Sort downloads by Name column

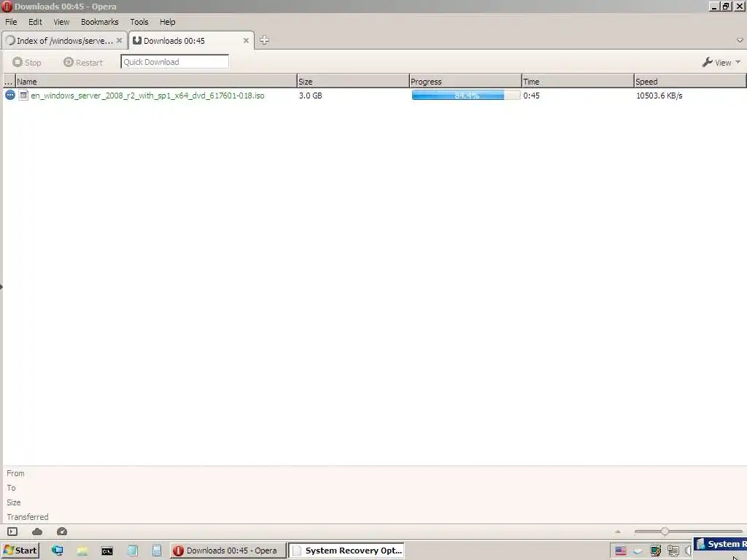(156, 82)
